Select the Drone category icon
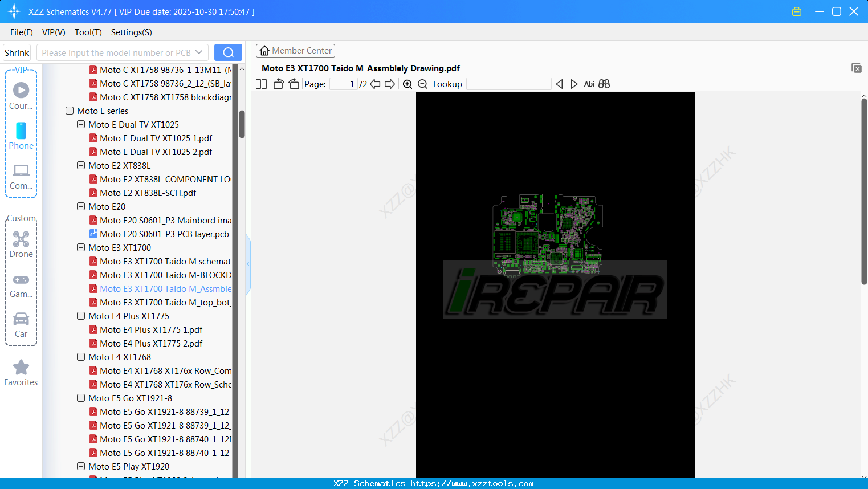The image size is (868, 489). [21, 244]
